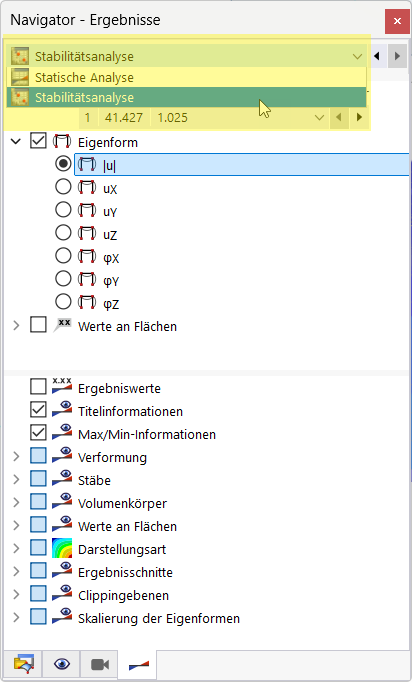Go to previous analysis type arrow
412x682 pixels.
pyautogui.click(x=377, y=56)
